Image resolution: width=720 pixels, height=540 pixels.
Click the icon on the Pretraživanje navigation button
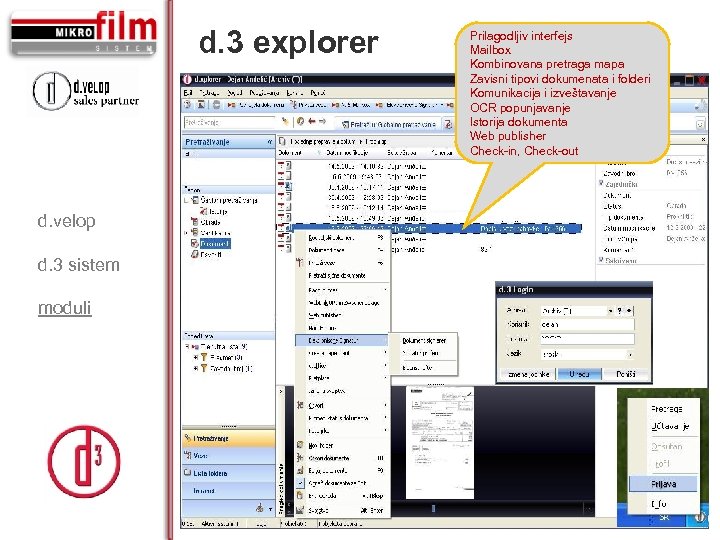(188, 438)
